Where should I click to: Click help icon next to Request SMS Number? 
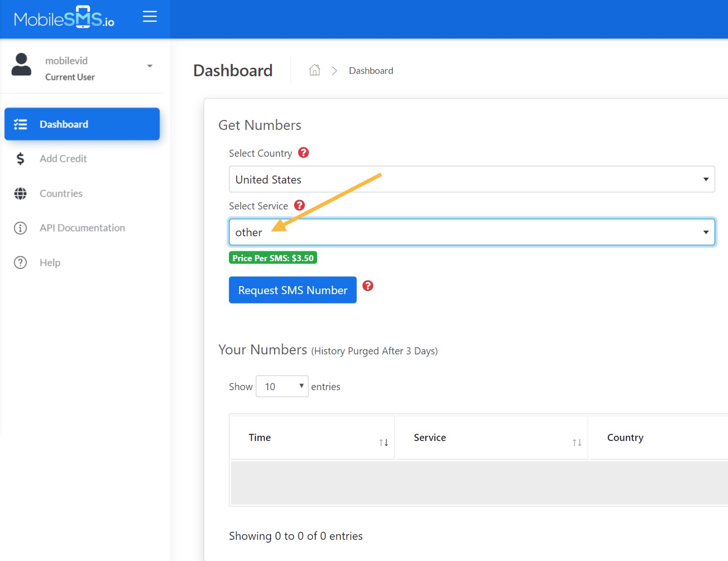[x=368, y=286]
